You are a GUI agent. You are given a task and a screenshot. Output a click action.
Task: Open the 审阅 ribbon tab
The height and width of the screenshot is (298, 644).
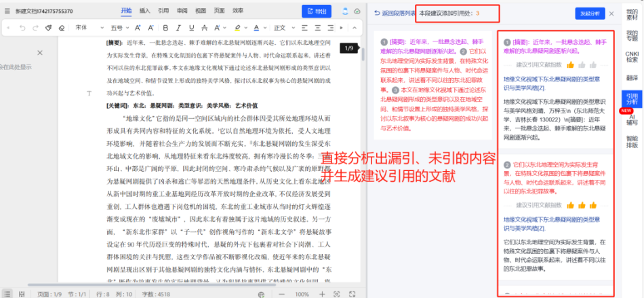click(x=182, y=12)
